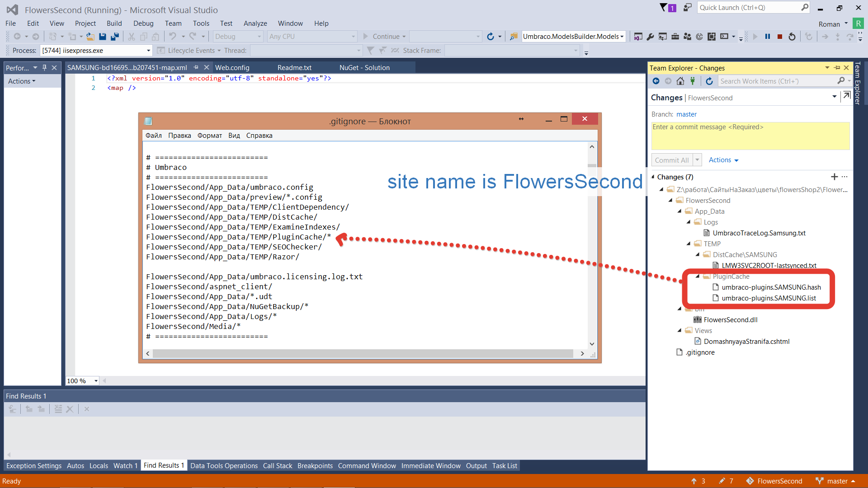The image size is (868, 488).
Task: Open the editor zoom 100 % dropdown
Action: coord(96,381)
